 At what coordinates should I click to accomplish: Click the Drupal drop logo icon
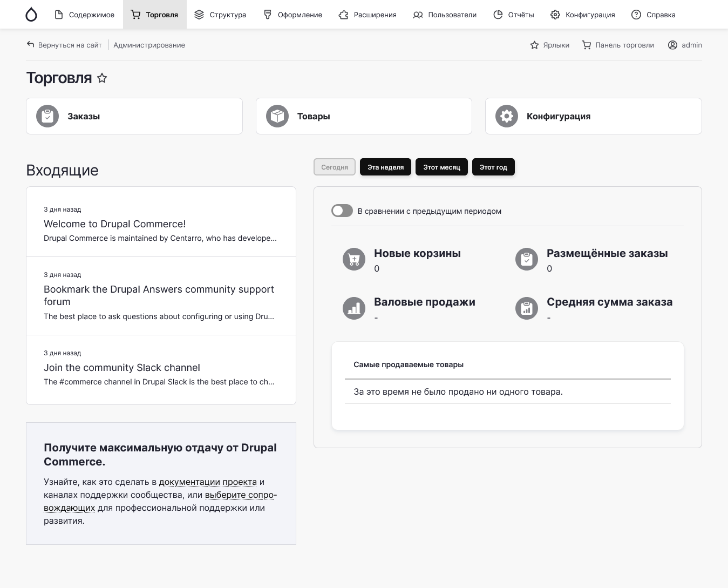point(31,15)
